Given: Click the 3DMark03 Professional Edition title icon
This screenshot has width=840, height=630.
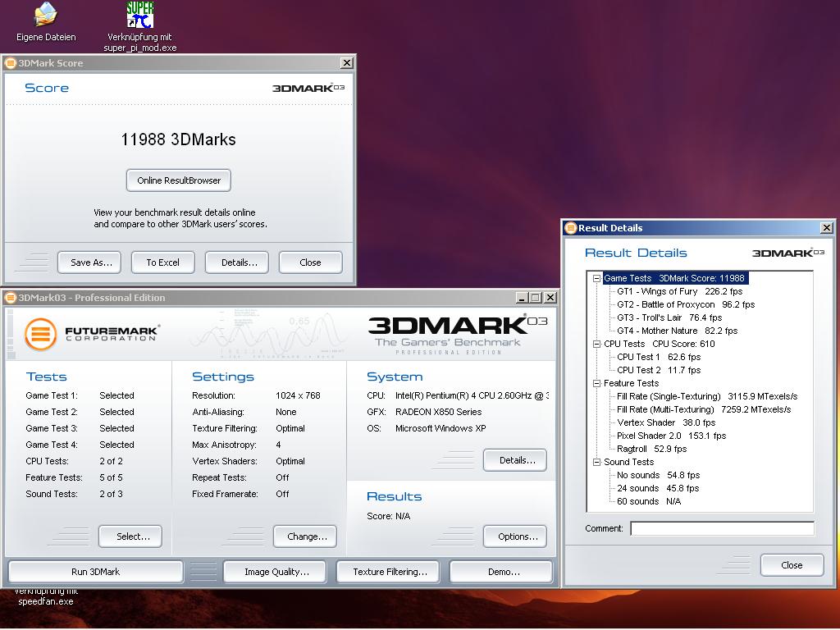Looking at the screenshot, I should (10, 298).
